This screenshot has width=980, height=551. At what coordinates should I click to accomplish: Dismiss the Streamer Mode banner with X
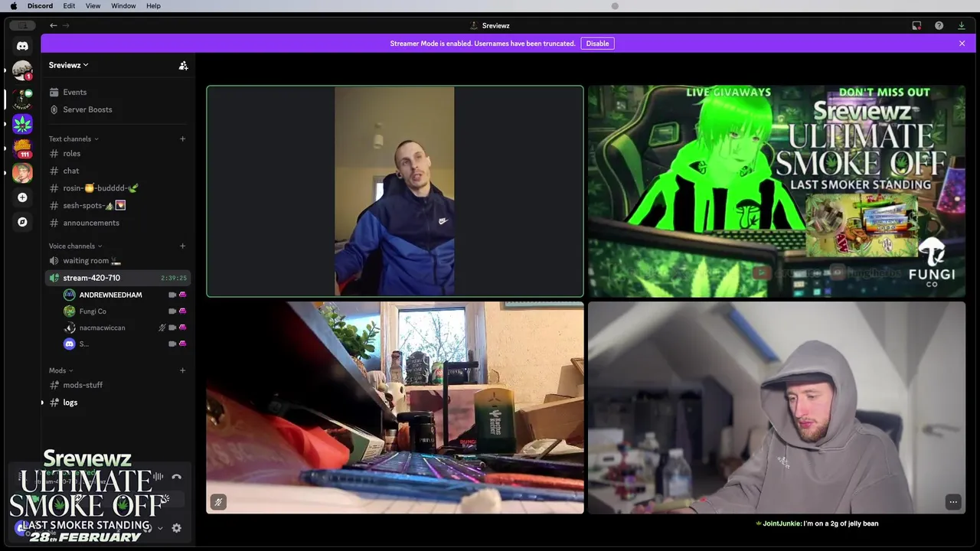(962, 44)
